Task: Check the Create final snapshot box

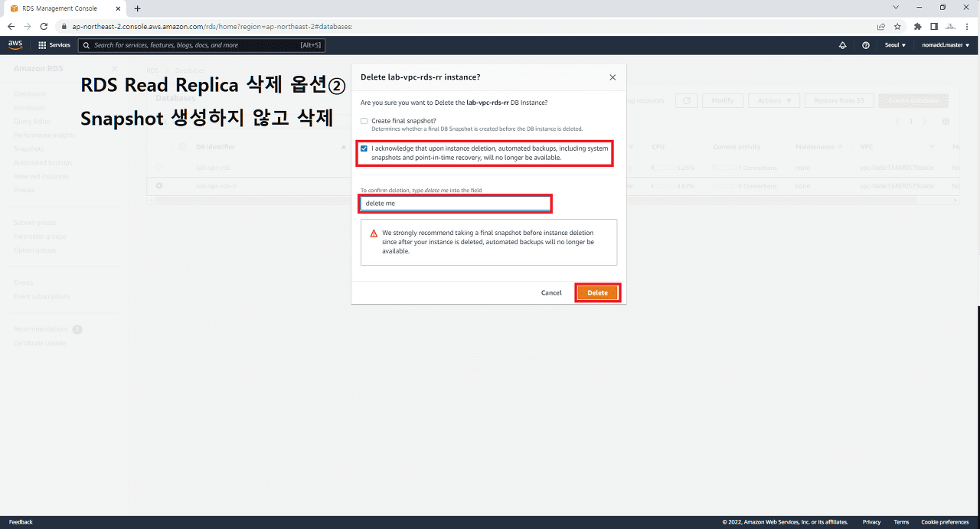Action: point(364,121)
